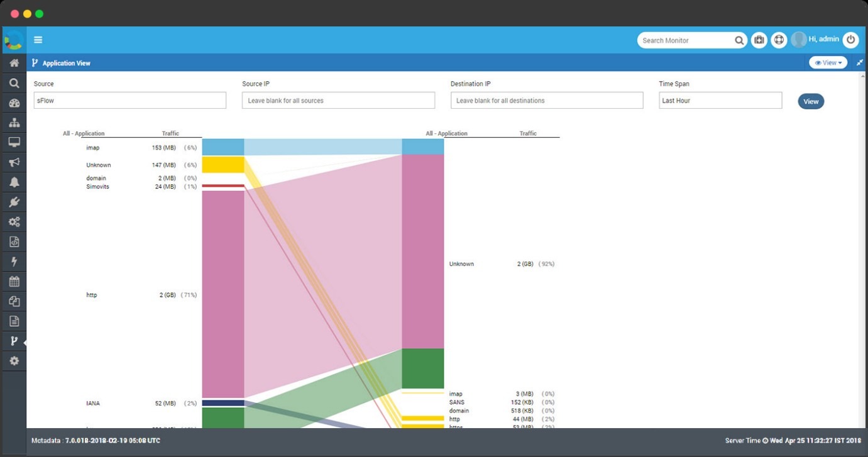Click the monitor screen sidebar icon

[14, 143]
